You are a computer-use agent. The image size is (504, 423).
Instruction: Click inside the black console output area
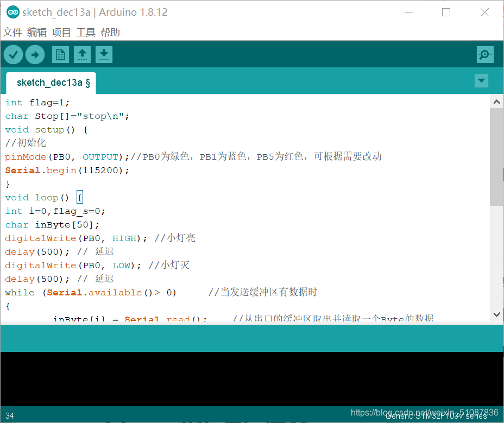[x=252, y=379]
